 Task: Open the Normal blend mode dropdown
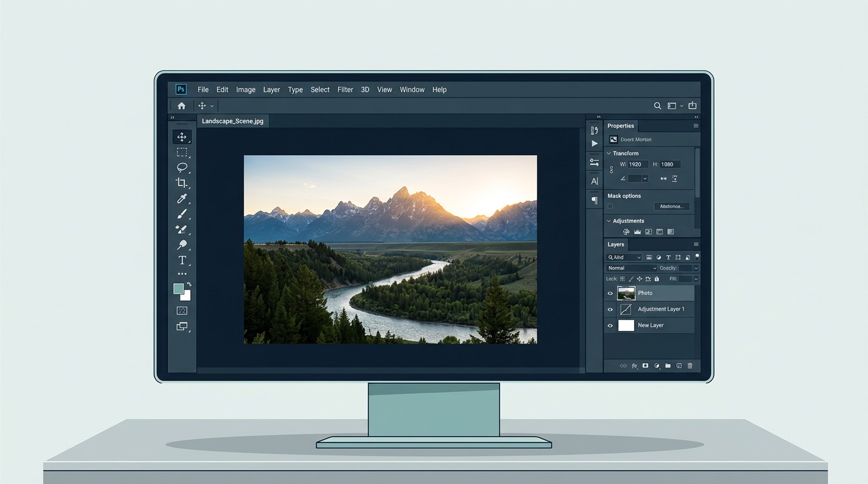point(631,268)
